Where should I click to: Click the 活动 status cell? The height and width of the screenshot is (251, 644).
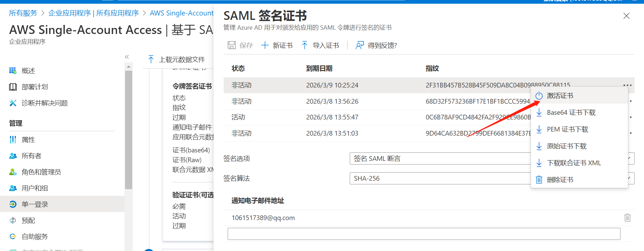tap(238, 117)
